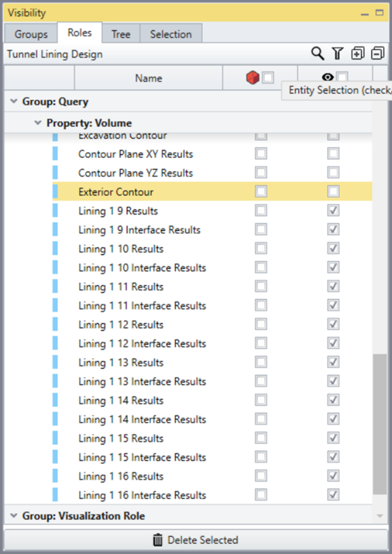Toggle the header entity selection checkbox
This screenshot has height=554, width=392.
268,78
